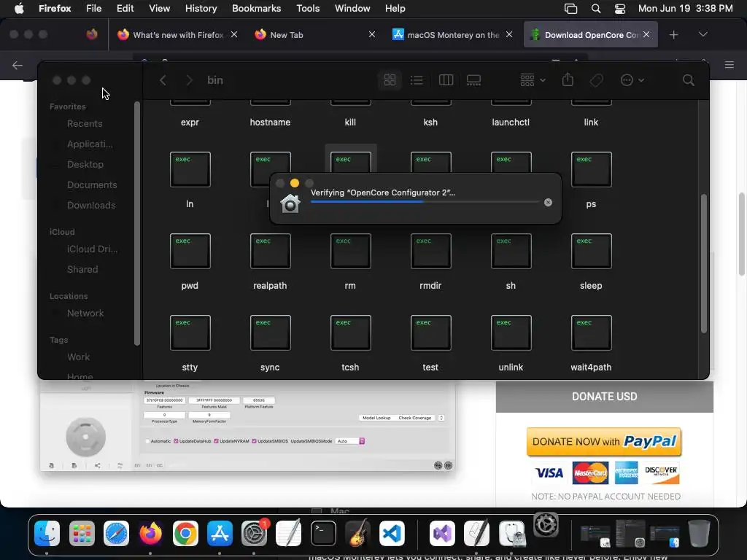747x560 pixels.
Task: Open GarageBand from the Dock
Action: [x=357, y=533]
